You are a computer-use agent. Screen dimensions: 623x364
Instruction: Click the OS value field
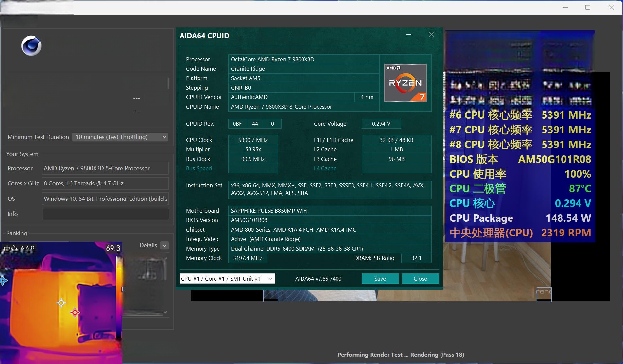coord(105,199)
